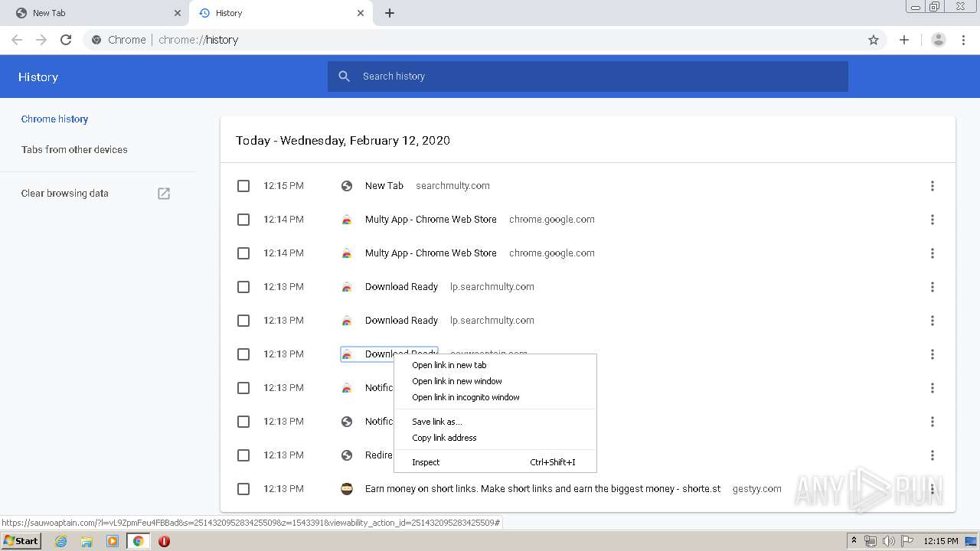Close the New Tab tab
The width and height of the screenshot is (980, 551).
(x=177, y=13)
